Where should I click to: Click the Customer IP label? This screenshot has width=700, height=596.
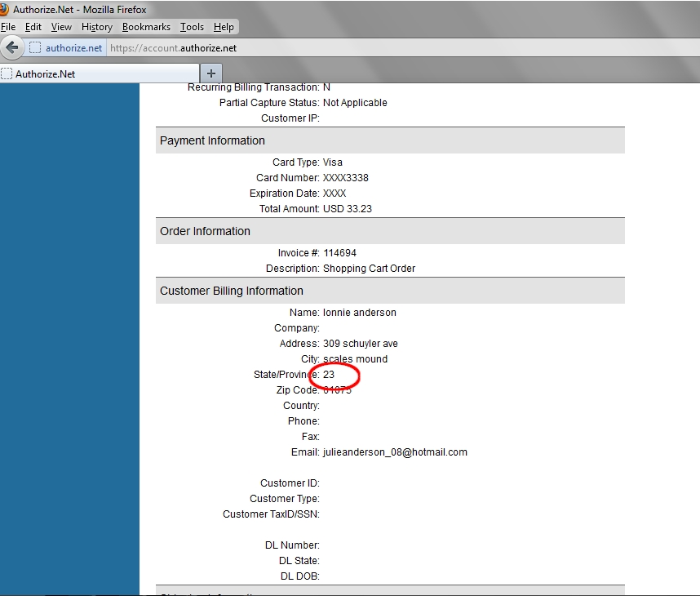pos(290,118)
